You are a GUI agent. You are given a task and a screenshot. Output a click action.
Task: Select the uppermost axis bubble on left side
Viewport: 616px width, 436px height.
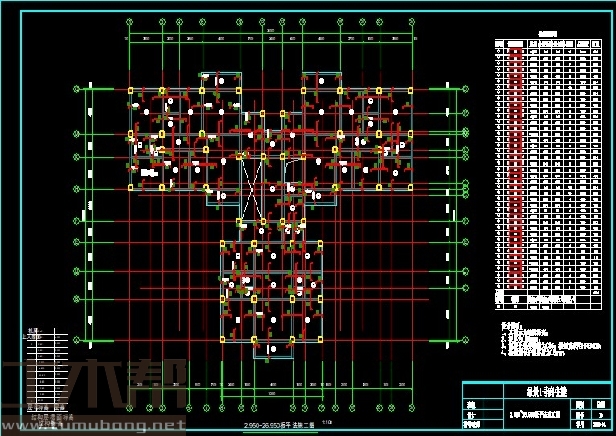point(77,89)
